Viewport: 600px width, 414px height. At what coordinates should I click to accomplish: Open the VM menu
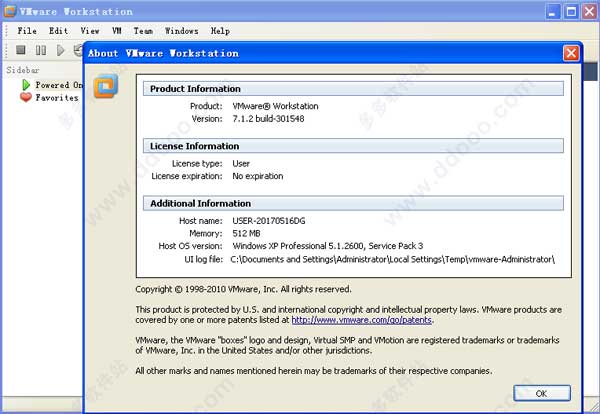117,31
